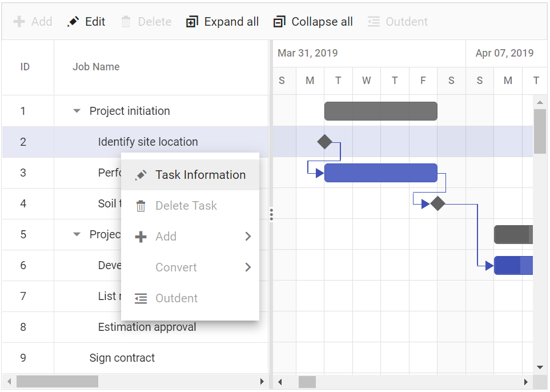Click the blue taskbar in row 3

380,173
